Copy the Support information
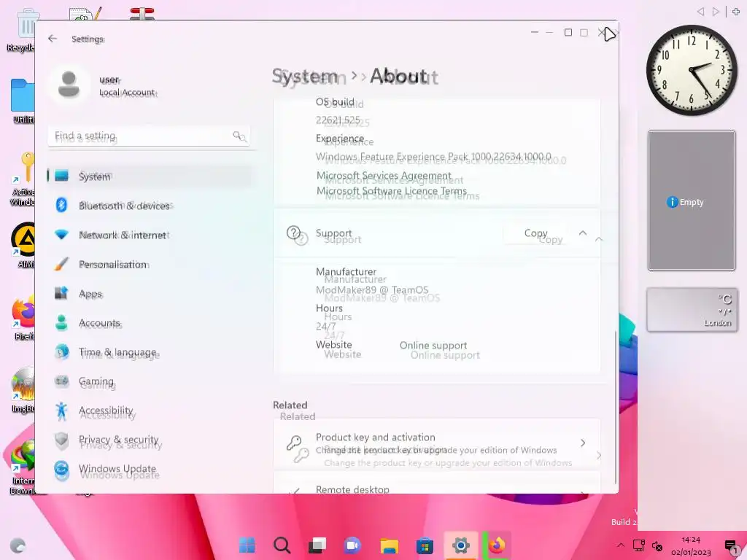The image size is (747, 560). click(535, 233)
